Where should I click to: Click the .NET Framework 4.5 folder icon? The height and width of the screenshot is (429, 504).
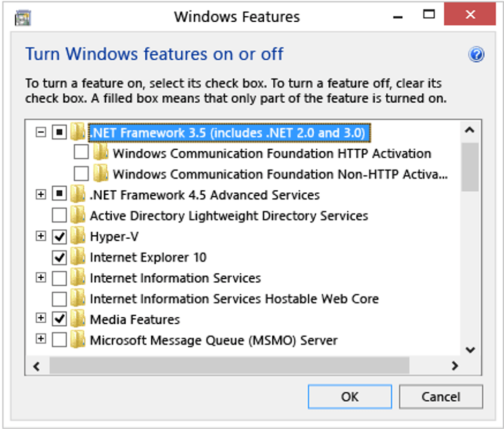78,195
